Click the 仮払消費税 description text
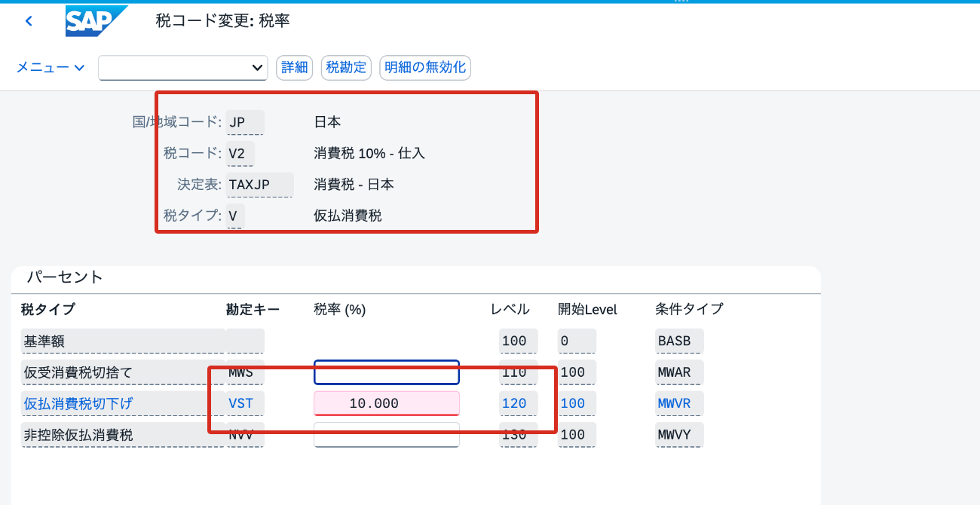Screen dimensions: 980x505 pos(348,216)
